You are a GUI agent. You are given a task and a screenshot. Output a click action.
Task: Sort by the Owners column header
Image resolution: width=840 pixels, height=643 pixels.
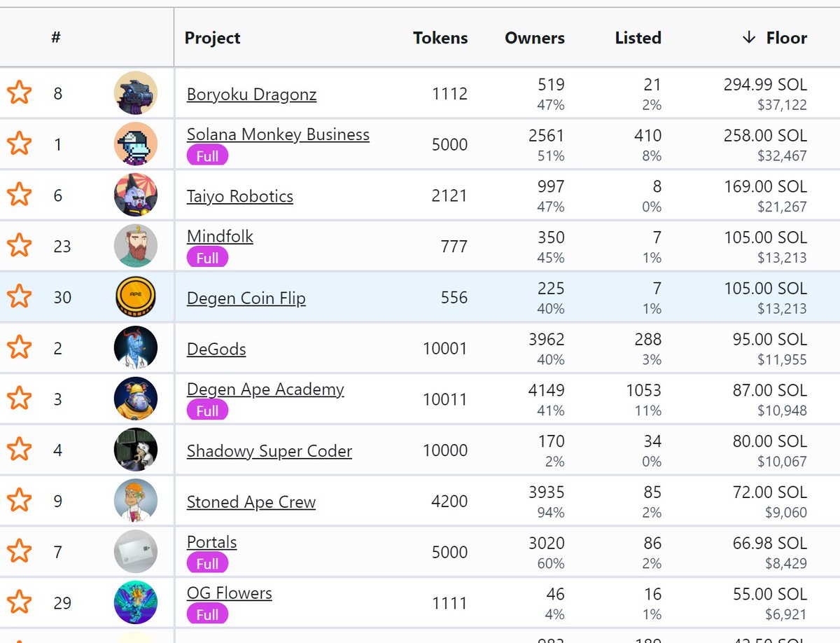[535, 38]
